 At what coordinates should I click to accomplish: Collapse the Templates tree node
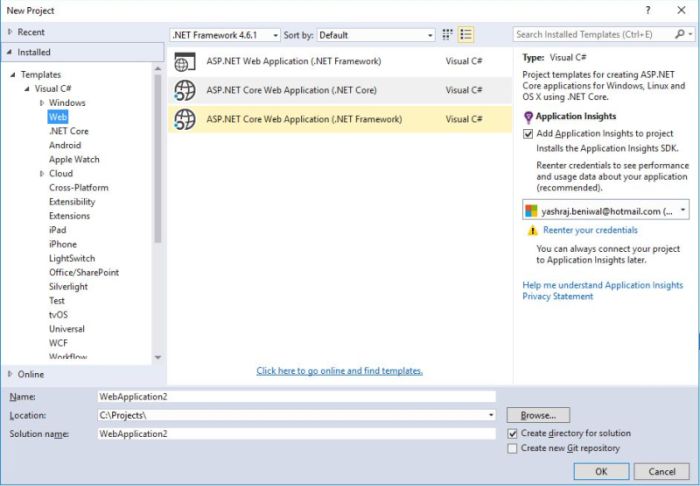tap(13, 75)
